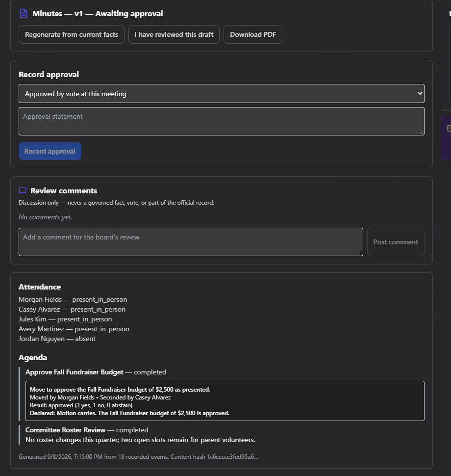
Task: Click the Generated timestamp and content hash line
Action: [x=138, y=457]
